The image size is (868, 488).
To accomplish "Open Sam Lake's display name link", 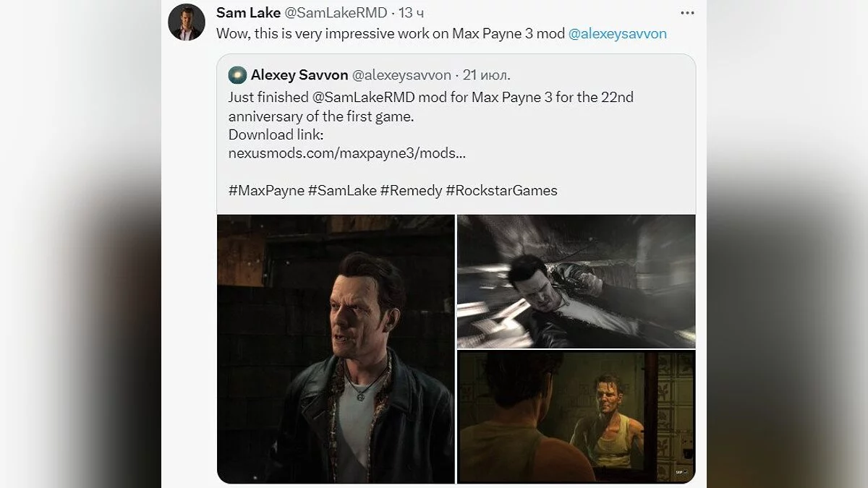I will 248,13.
